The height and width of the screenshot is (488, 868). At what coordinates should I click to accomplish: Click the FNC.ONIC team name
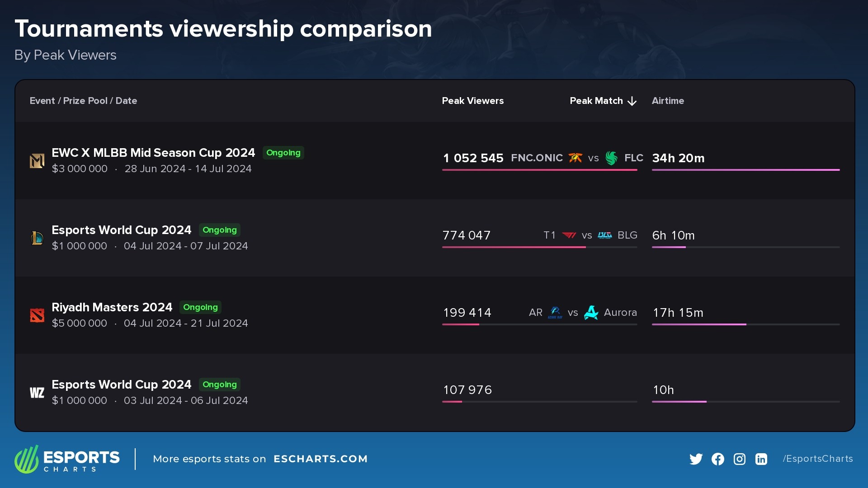537,158
